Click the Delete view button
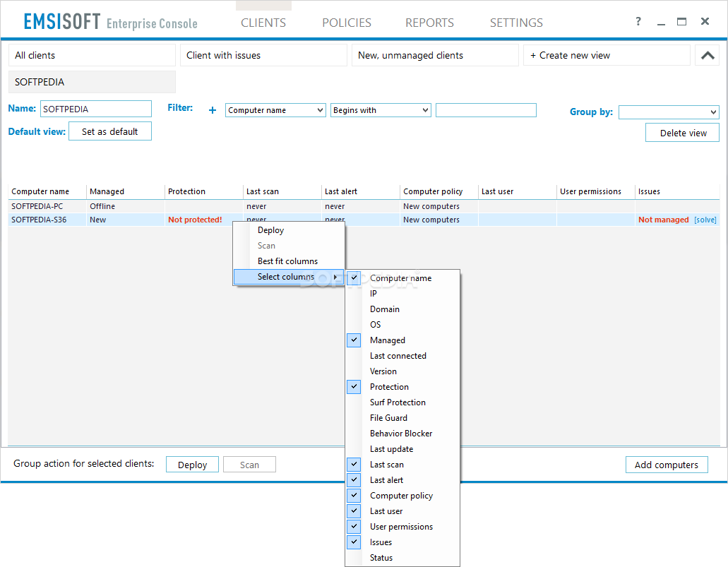Screen dimensions: 728x567 [683, 133]
